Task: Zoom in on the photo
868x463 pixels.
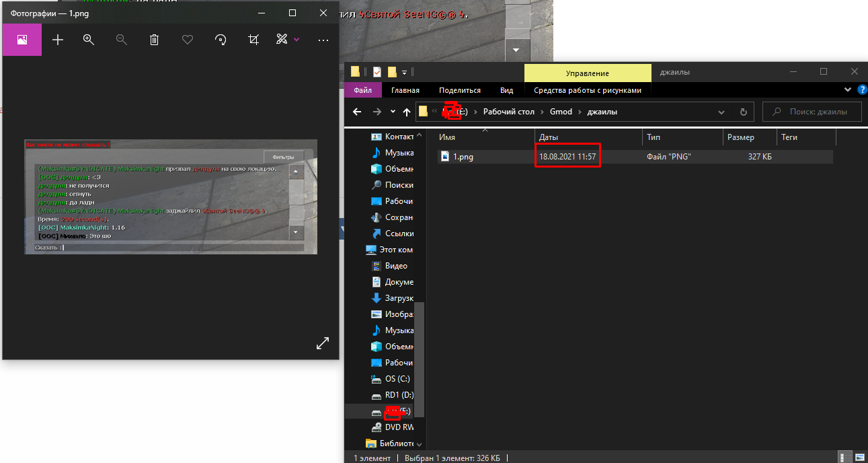Action: click(89, 40)
